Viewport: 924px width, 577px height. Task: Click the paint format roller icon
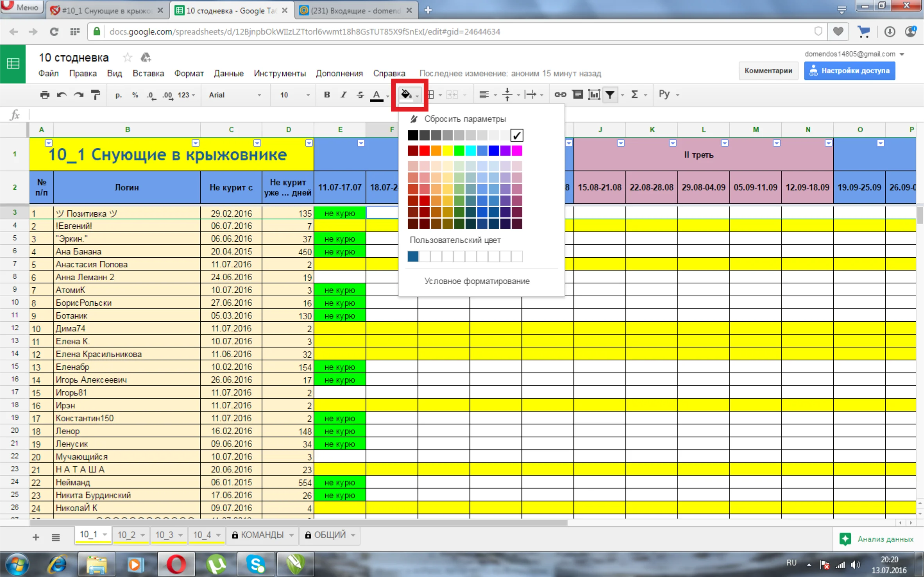click(96, 95)
